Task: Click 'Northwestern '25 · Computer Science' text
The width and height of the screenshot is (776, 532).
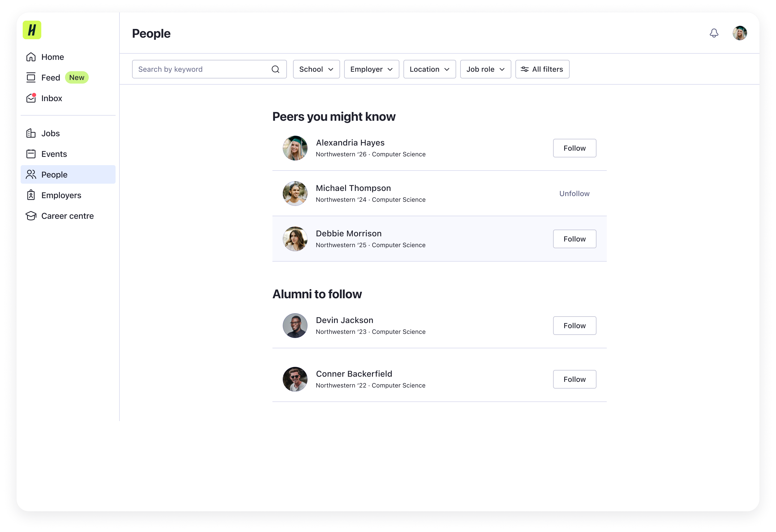Action: coord(371,245)
